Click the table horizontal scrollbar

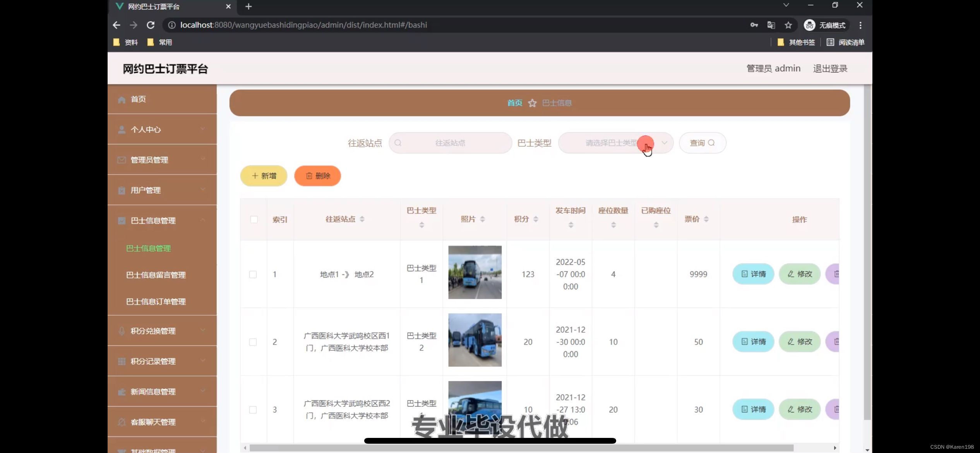tap(522, 448)
